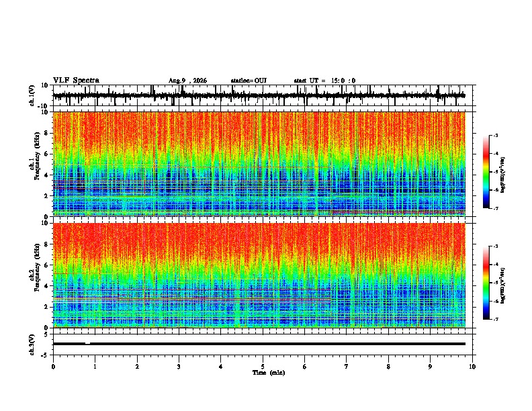Click the "0" tick on the Time axis
The height and width of the screenshot is (411, 532).
tap(53, 367)
